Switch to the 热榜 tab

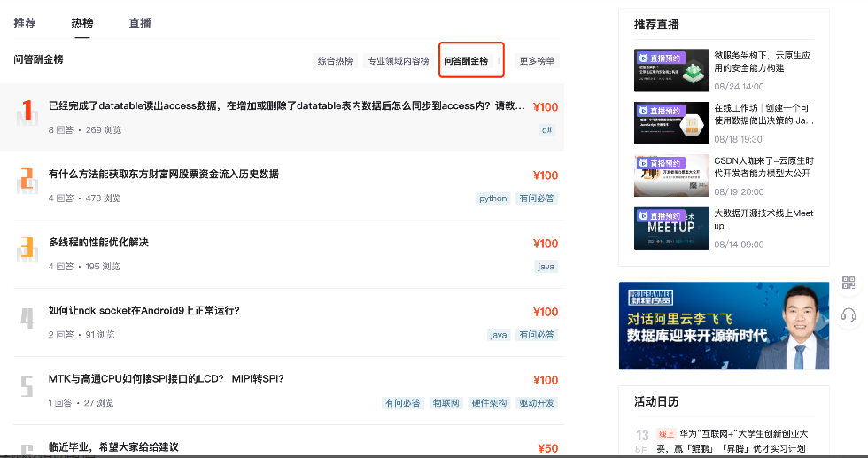(x=81, y=23)
